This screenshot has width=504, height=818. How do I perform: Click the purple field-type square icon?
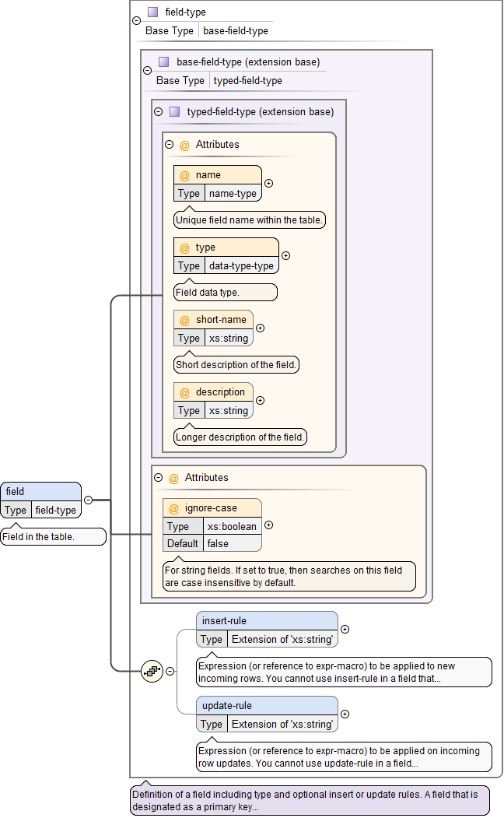tap(152, 12)
